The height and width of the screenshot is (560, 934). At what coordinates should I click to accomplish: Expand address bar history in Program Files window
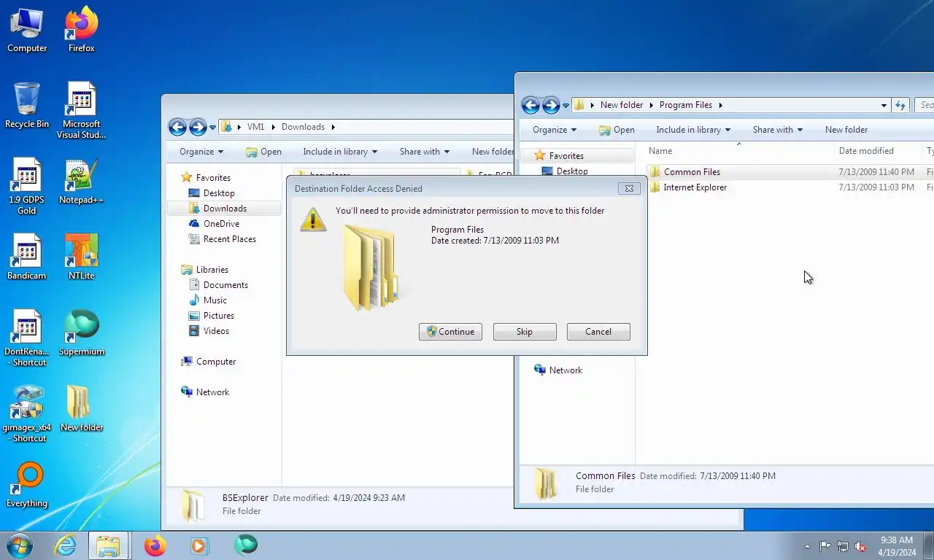click(884, 105)
